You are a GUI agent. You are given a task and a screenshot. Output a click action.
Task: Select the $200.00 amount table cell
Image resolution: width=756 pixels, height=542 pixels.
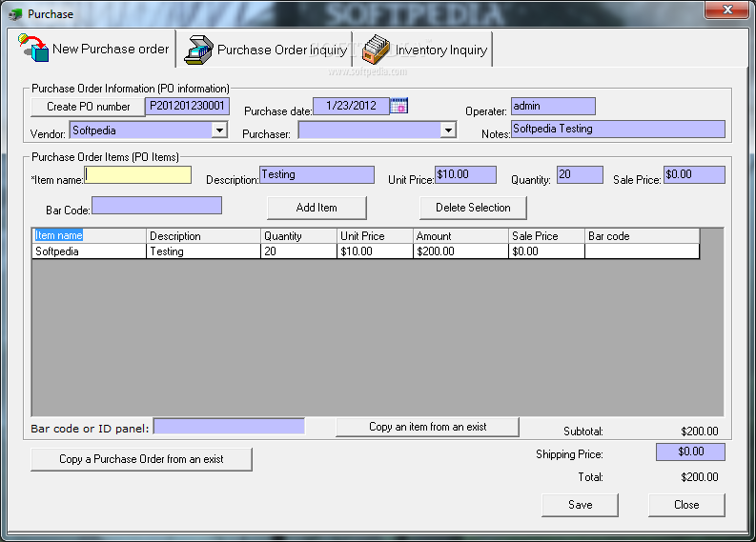[x=460, y=251]
